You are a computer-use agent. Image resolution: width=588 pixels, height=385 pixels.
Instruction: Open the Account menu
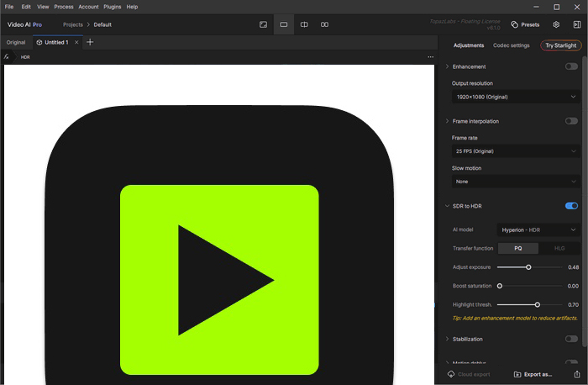click(x=88, y=7)
